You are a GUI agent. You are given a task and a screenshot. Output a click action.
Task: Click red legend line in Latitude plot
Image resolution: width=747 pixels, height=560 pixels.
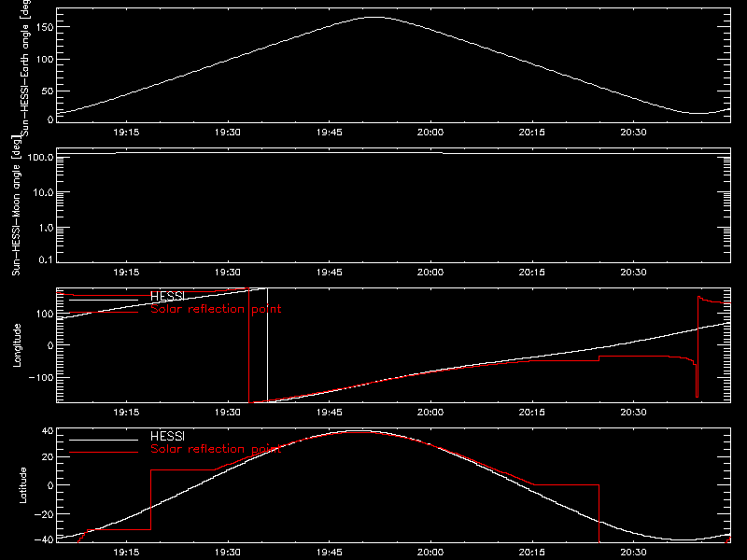[x=104, y=452]
